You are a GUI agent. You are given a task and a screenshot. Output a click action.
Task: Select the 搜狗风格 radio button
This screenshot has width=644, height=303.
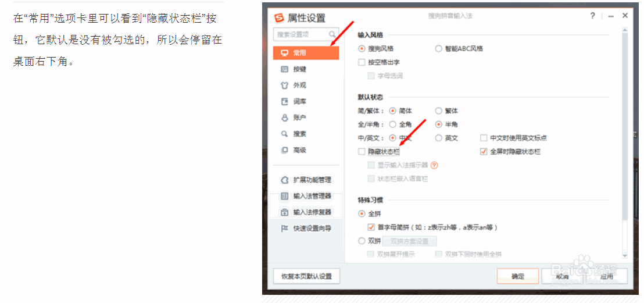[362, 48]
